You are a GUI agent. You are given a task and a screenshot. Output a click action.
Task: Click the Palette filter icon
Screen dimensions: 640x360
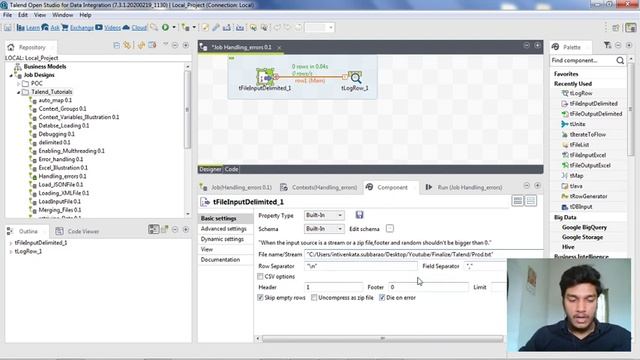click(x=607, y=45)
